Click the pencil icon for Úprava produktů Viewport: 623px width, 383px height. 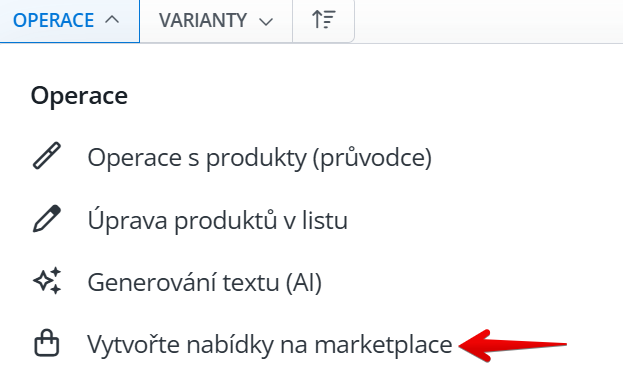click(46, 218)
